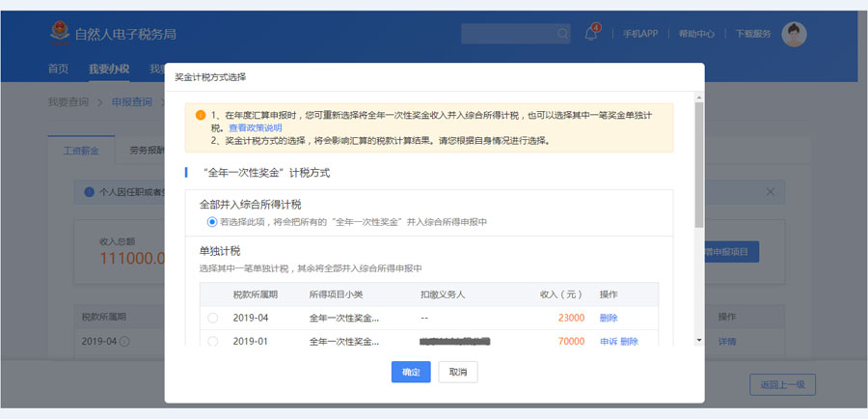This screenshot has height=419, width=868.
Task: Open the 查看政策说明 link
Action: click(x=256, y=127)
